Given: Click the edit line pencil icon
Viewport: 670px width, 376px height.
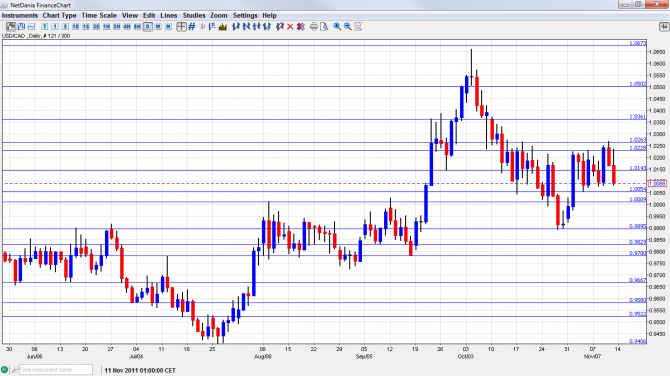Looking at the screenshot, I should 280,26.
